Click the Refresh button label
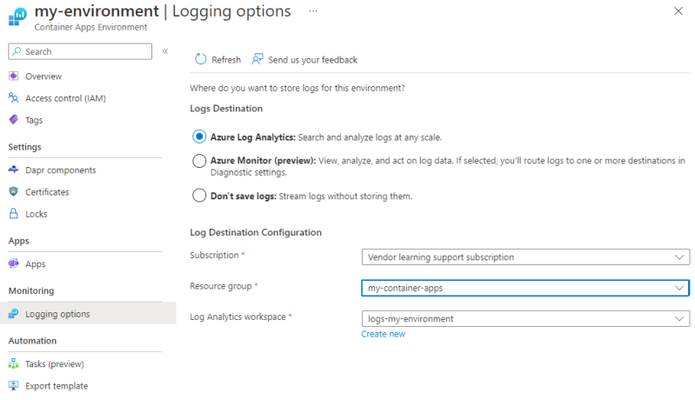695x400 pixels. pyautogui.click(x=226, y=59)
